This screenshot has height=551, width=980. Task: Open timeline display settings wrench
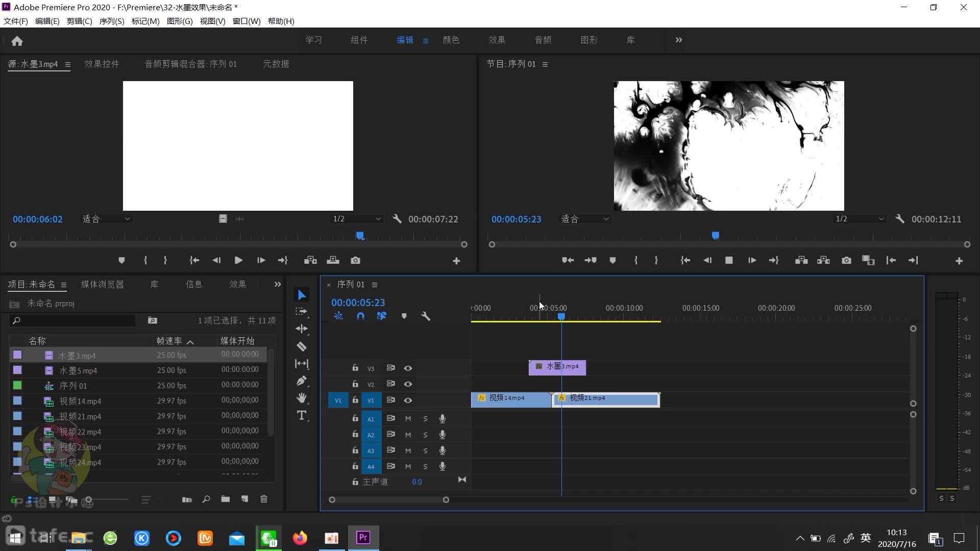pos(426,316)
